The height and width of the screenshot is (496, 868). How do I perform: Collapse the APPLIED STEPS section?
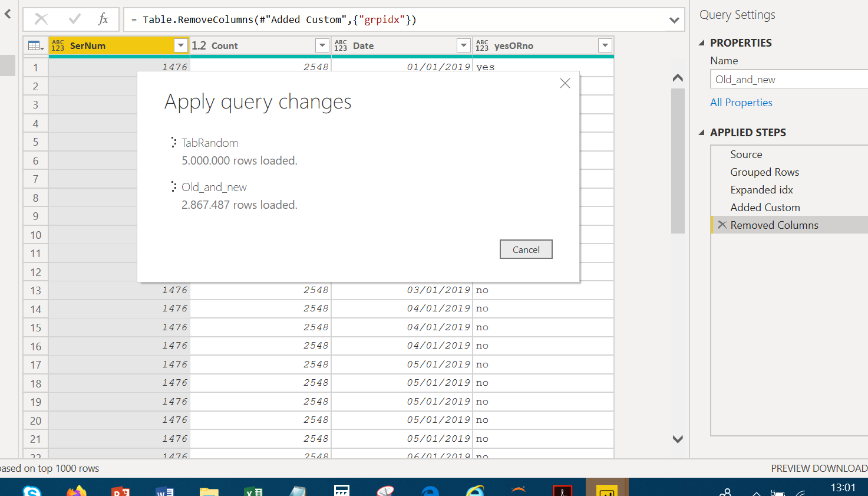tap(702, 132)
